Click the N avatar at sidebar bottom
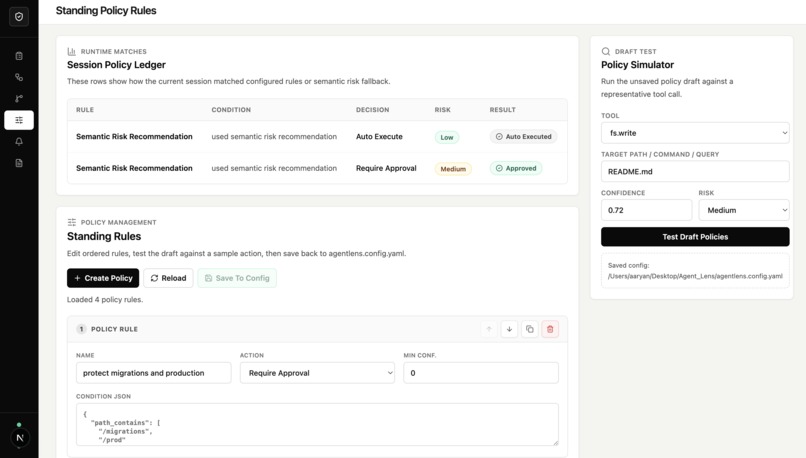The image size is (806, 458). (x=20, y=438)
